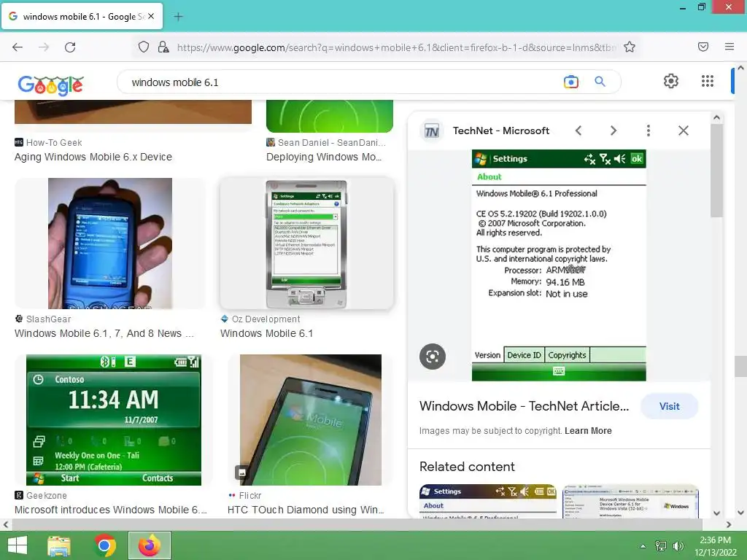Search by image with the camera icon
Viewport: 747px width, 560px height.
[x=570, y=82]
